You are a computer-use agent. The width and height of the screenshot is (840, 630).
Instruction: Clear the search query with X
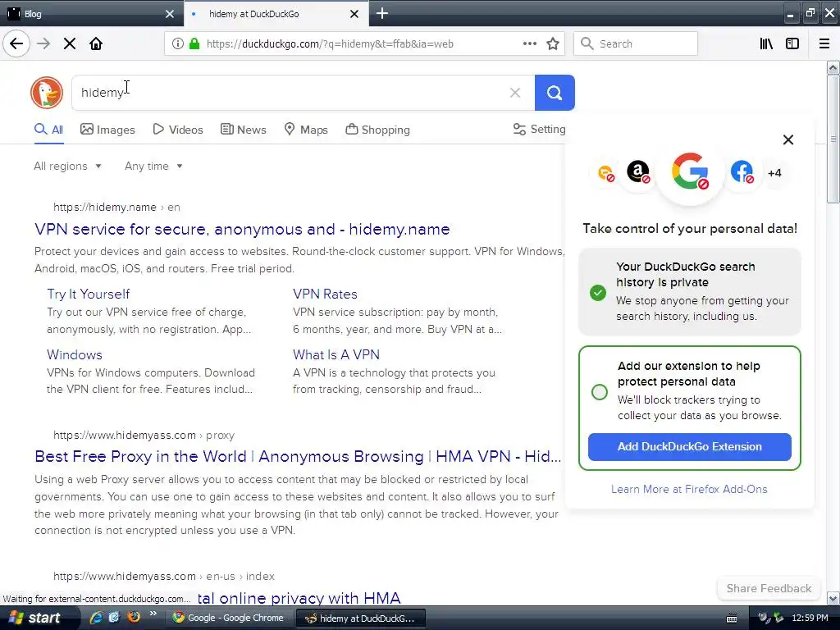click(515, 93)
